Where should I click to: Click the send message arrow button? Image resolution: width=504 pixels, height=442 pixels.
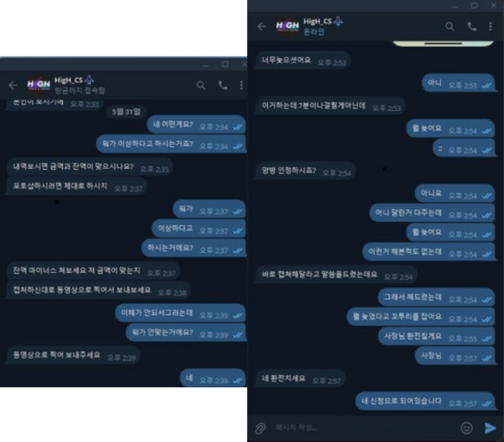click(490, 428)
